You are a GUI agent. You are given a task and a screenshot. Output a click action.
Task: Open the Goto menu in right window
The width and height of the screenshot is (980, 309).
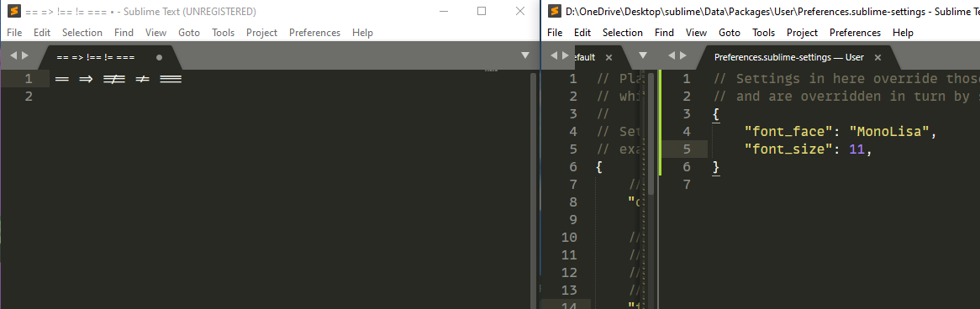click(730, 33)
